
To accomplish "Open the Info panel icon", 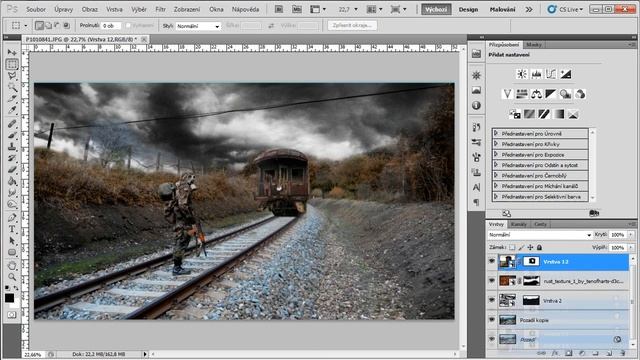I will point(476,106).
